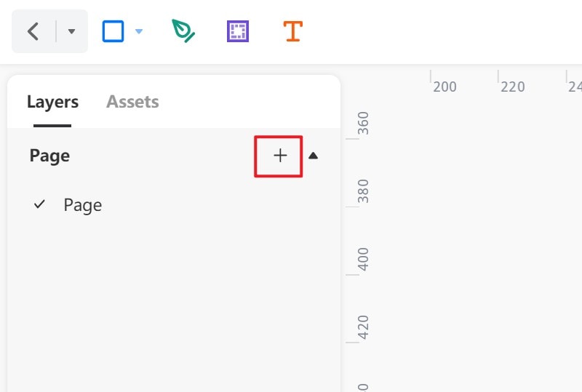
Task: Select the green Pen tool
Action: 183,31
